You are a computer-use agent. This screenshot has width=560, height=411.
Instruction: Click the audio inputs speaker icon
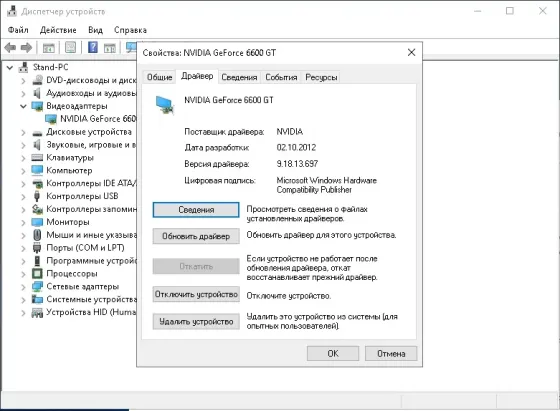tap(37, 93)
